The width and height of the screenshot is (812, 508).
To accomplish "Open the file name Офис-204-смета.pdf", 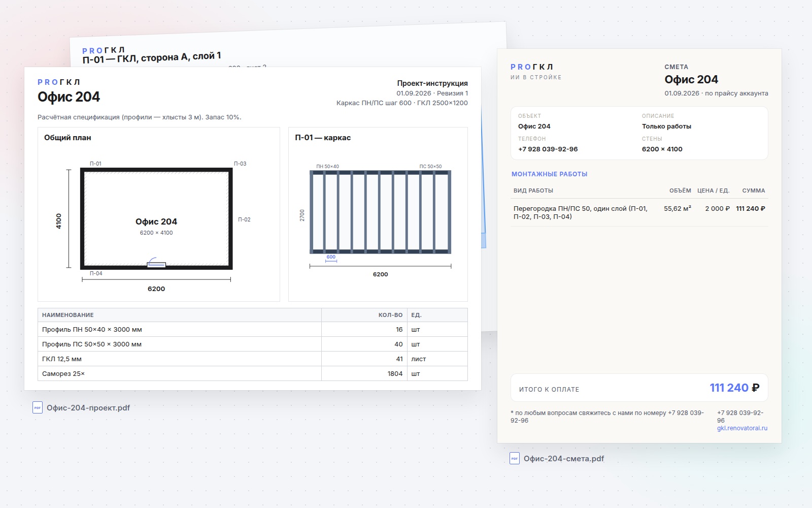I will (x=564, y=459).
